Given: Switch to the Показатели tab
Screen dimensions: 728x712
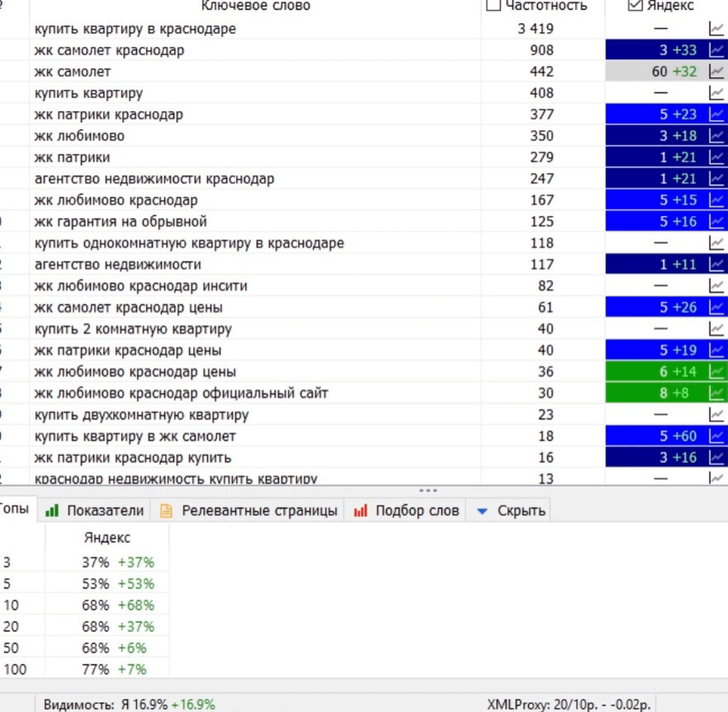Looking at the screenshot, I should [x=95, y=510].
